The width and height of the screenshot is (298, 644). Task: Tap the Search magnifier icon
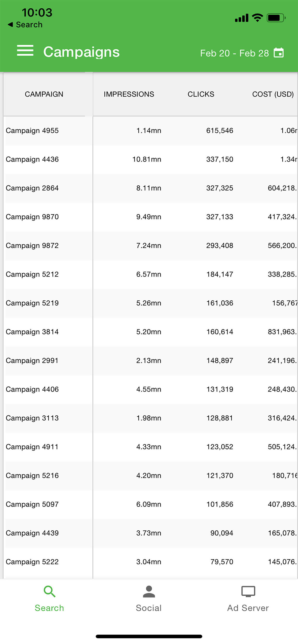(49, 591)
